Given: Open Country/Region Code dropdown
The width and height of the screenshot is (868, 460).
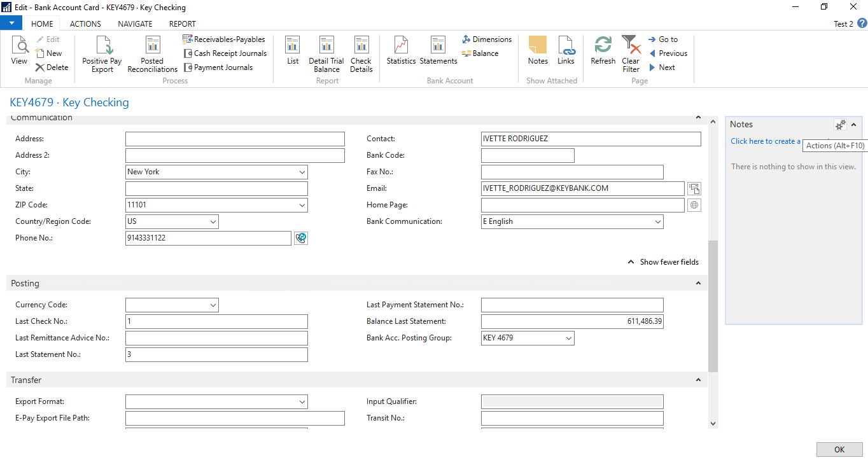Looking at the screenshot, I should pos(213,221).
